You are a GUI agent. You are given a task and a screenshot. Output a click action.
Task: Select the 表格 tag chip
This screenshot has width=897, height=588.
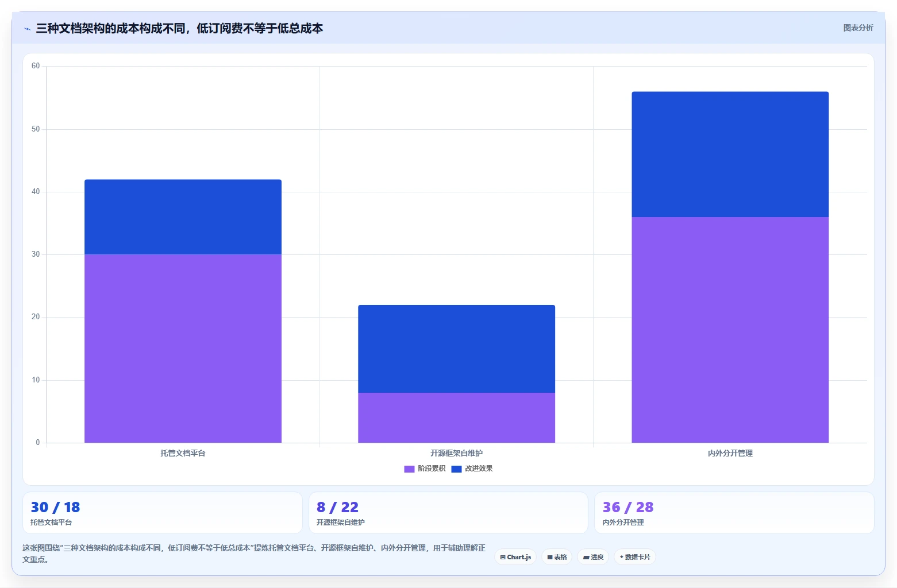[557, 557]
